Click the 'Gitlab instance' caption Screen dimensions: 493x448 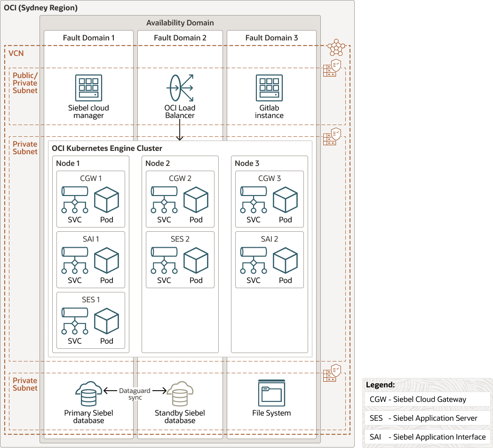pyautogui.click(x=269, y=111)
